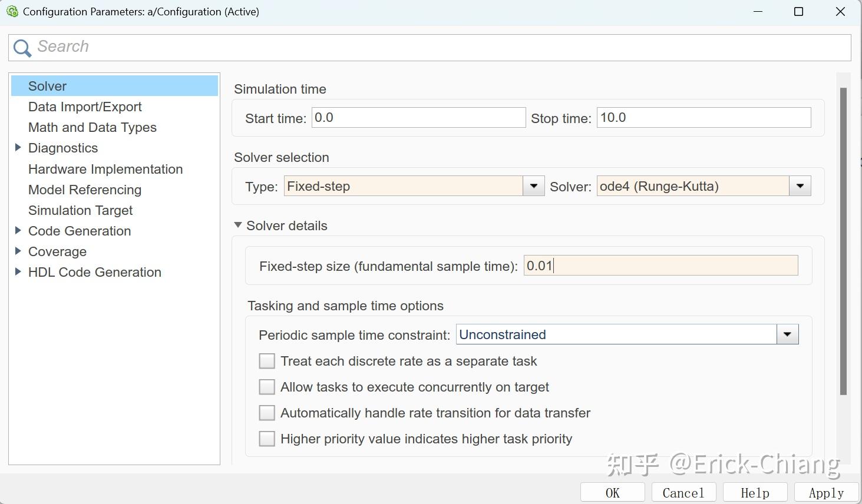Toggle Automatically handle rate transition checkbox
This screenshot has height=504, width=862.
click(x=267, y=413)
